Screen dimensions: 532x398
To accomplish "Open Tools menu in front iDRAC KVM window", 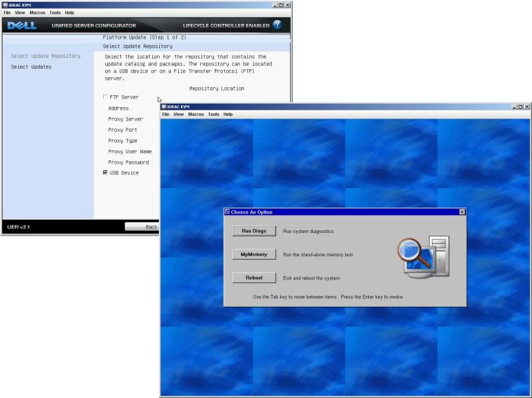I will pyautogui.click(x=213, y=114).
